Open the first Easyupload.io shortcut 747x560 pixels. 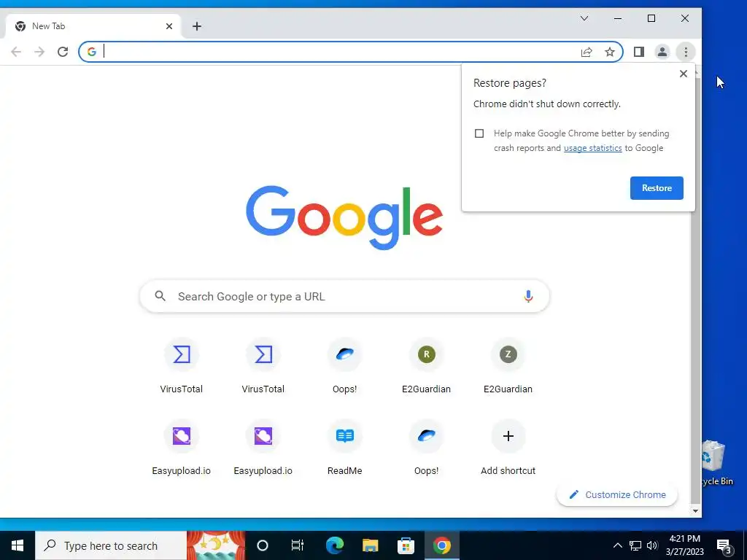(181, 448)
